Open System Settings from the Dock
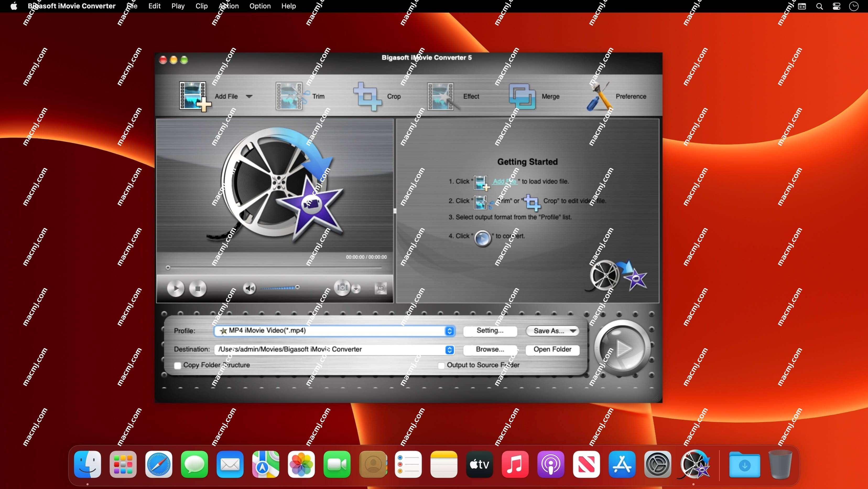The width and height of the screenshot is (868, 489). pyautogui.click(x=658, y=464)
